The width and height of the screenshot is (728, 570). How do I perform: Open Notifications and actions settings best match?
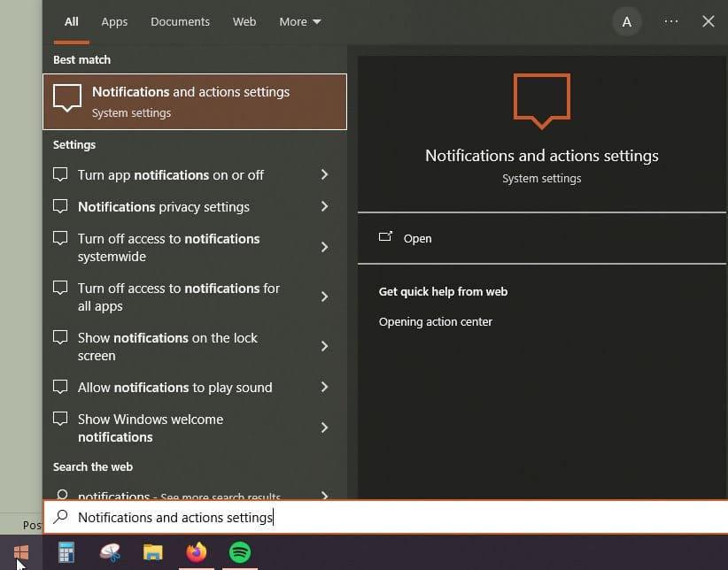coord(195,102)
